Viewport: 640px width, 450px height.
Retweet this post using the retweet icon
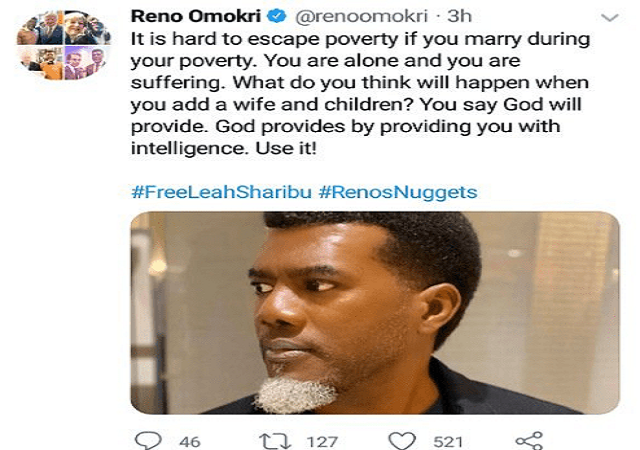273,440
